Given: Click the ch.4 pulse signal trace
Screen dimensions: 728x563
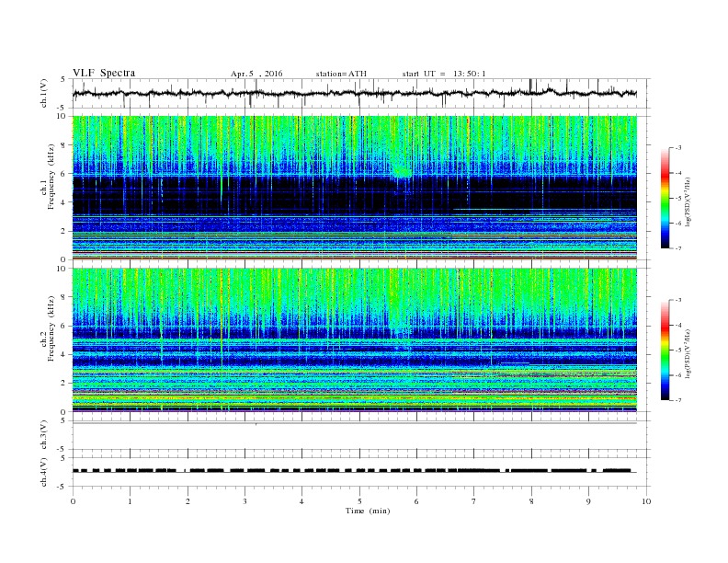Looking at the screenshot, I should [354, 471].
